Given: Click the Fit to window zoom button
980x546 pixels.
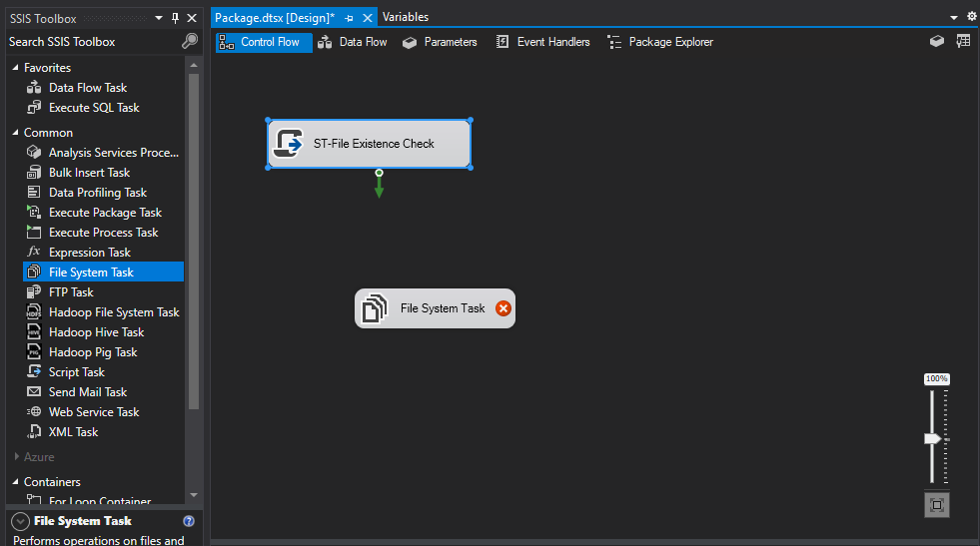Looking at the screenshot, I should point(937,505).
